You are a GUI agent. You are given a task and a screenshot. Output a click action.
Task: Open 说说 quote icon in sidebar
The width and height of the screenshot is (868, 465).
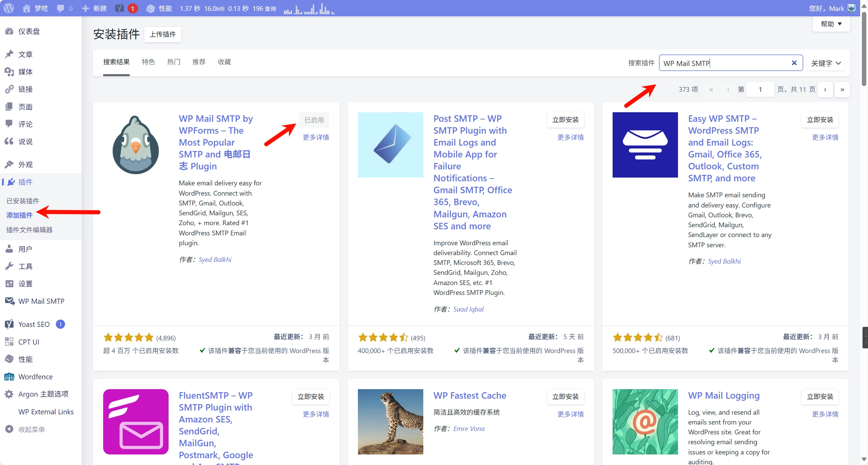9,142
